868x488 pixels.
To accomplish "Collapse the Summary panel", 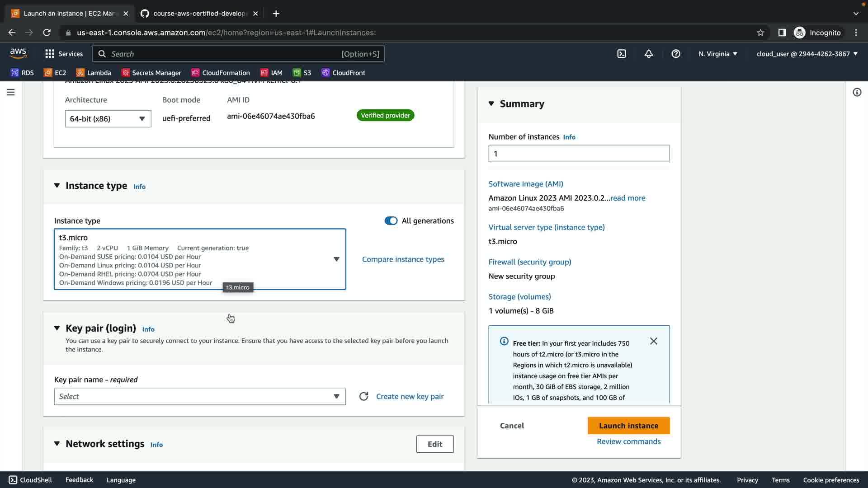I will [x=491, y=104].
